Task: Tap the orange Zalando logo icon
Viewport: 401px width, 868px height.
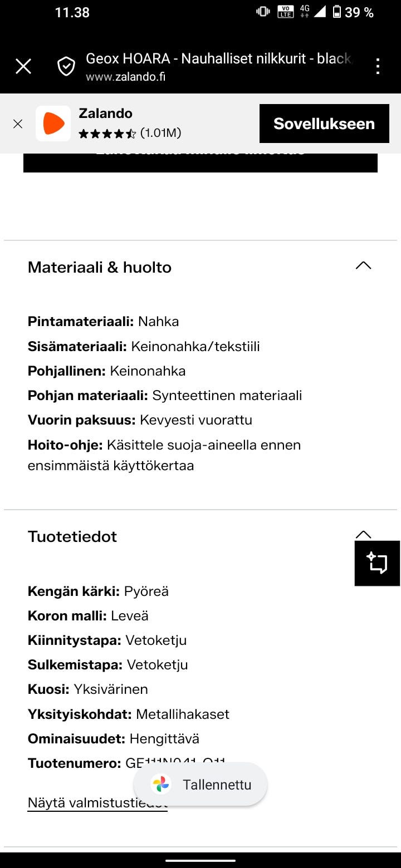Action: [x=53, y=123]
